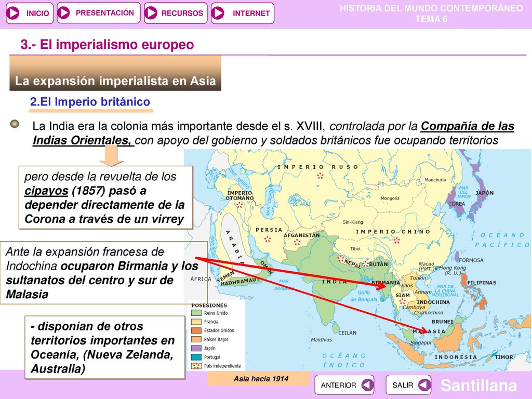
Task: Click the 'Asia hacia 1914' caption
Action: pyautogui.click(x=261, y=379)
